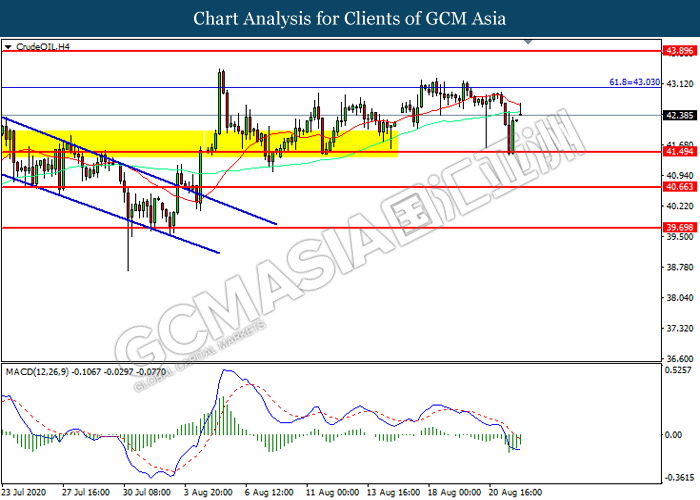
Task: Select the CrudeOIL.H4 symbol label
Action: (x=43, y=46)
